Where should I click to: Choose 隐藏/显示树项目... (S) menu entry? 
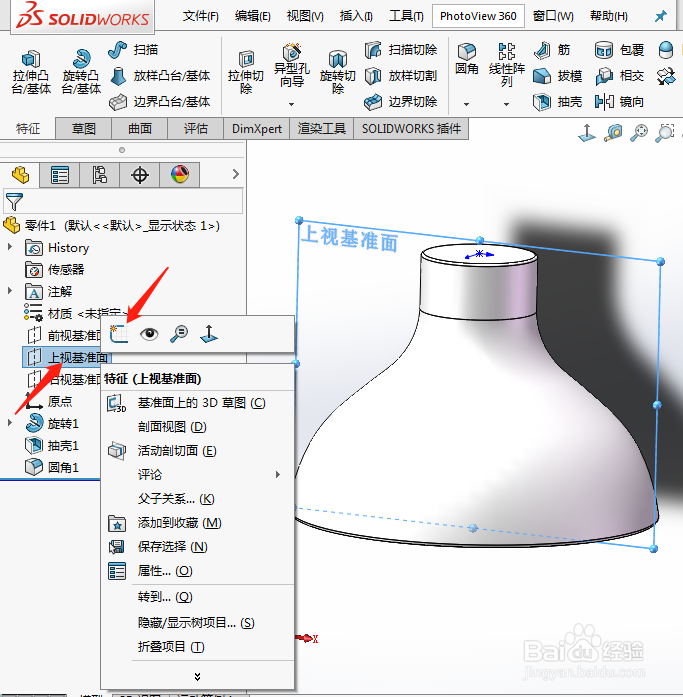coord(198,623)
